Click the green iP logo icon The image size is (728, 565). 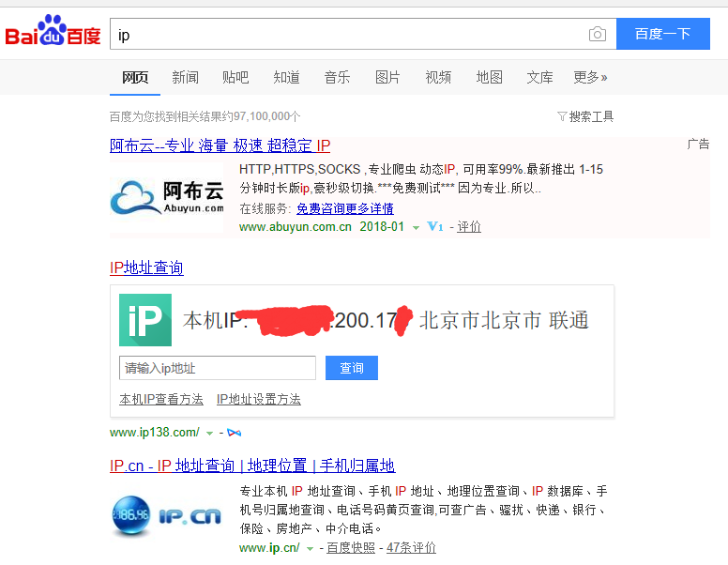145,320
